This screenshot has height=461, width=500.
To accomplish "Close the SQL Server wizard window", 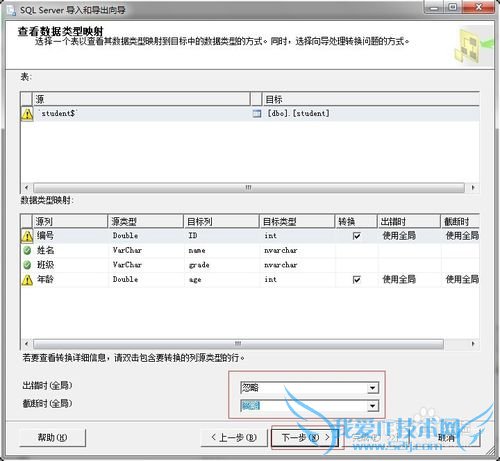I will [x=478, y=7].
